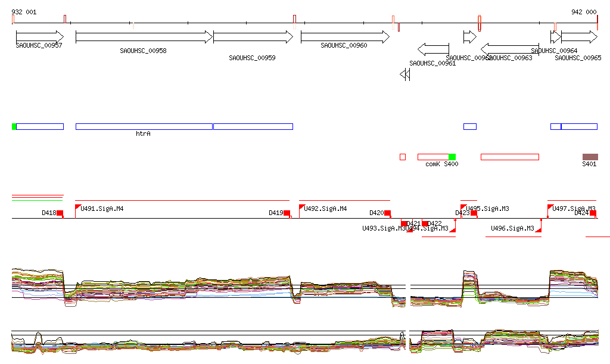
Task: Select the D418 red terminator marker
Action: point(60,213)
